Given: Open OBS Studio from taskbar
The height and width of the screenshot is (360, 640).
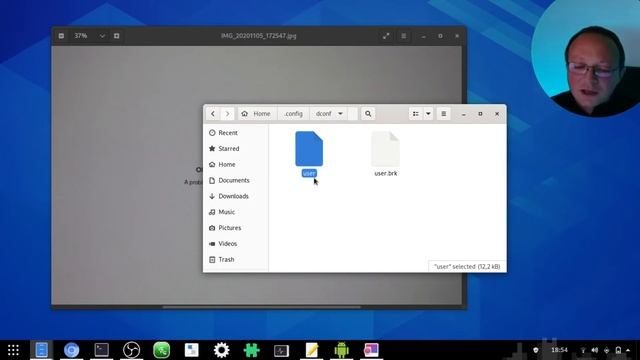Looking at the screenshot, I should 131,350.
